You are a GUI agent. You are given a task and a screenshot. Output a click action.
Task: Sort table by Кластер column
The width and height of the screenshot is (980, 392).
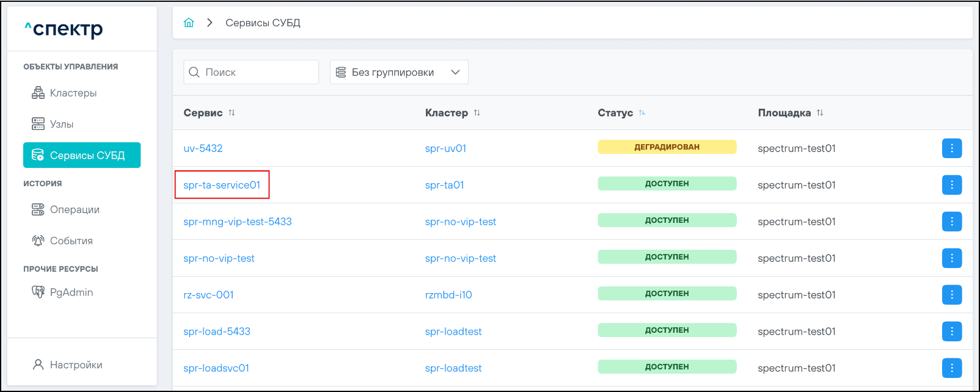click(477, 113)
